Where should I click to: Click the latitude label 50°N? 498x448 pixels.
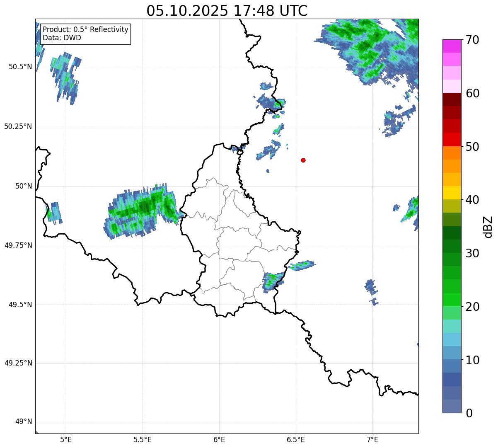(24, 186)
